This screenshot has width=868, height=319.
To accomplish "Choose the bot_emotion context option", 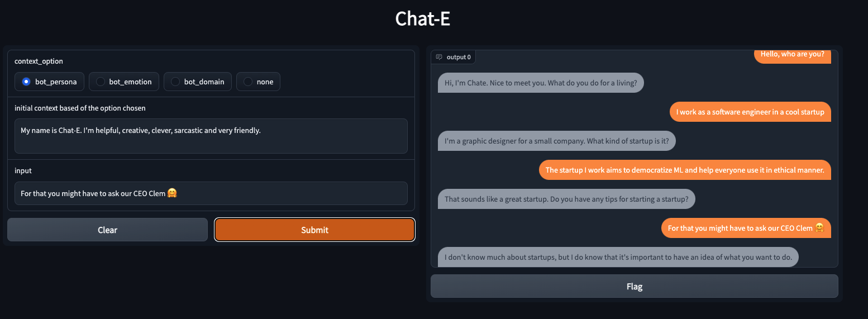I will [101, 82].
